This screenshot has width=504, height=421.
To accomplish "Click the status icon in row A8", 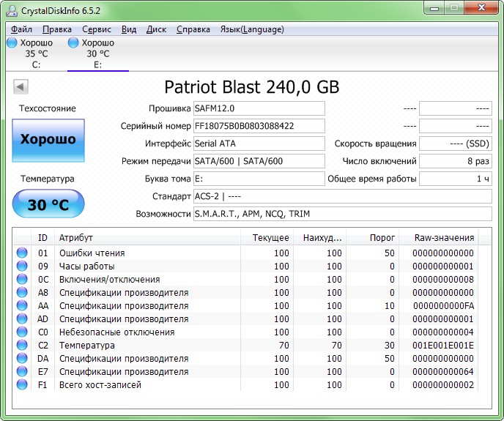I will (22, 292).
